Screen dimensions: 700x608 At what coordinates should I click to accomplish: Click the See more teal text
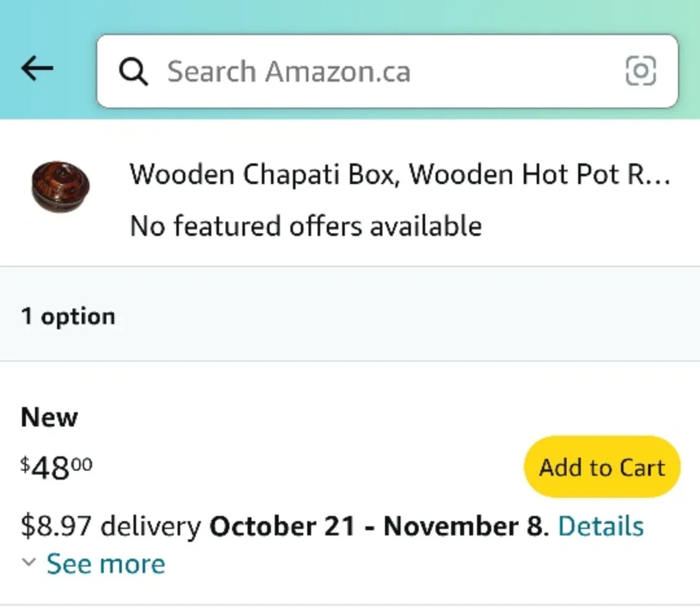tap(106, 563)
